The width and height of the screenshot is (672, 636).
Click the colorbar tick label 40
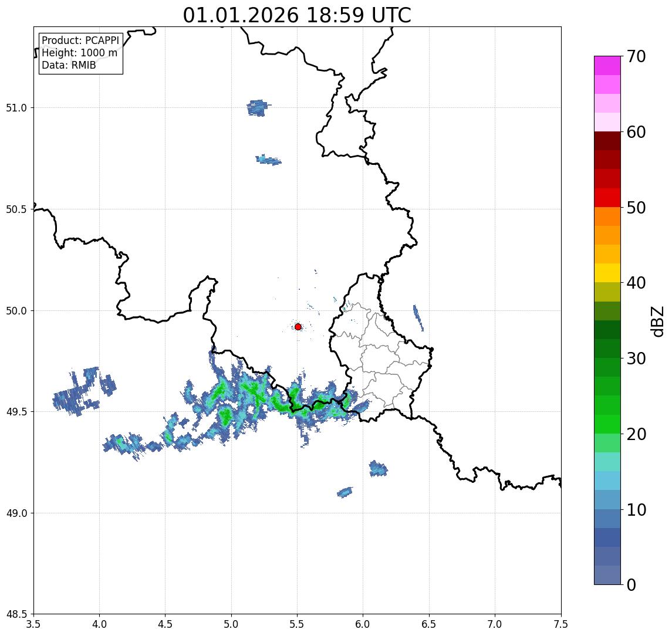pos(636,283)
